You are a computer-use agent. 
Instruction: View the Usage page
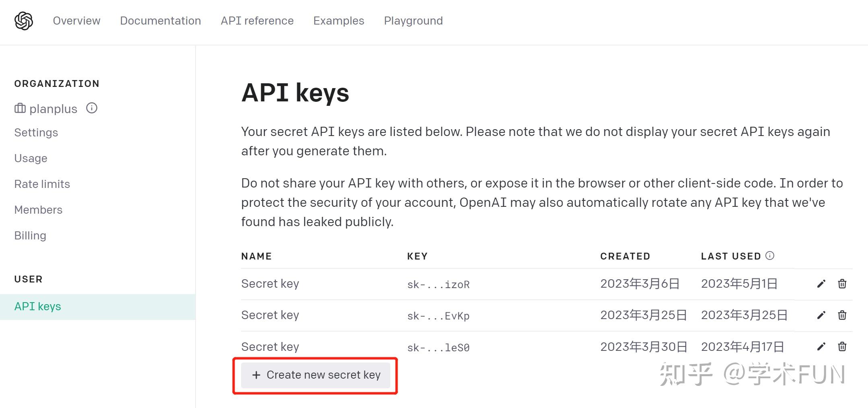click(31, 158)
